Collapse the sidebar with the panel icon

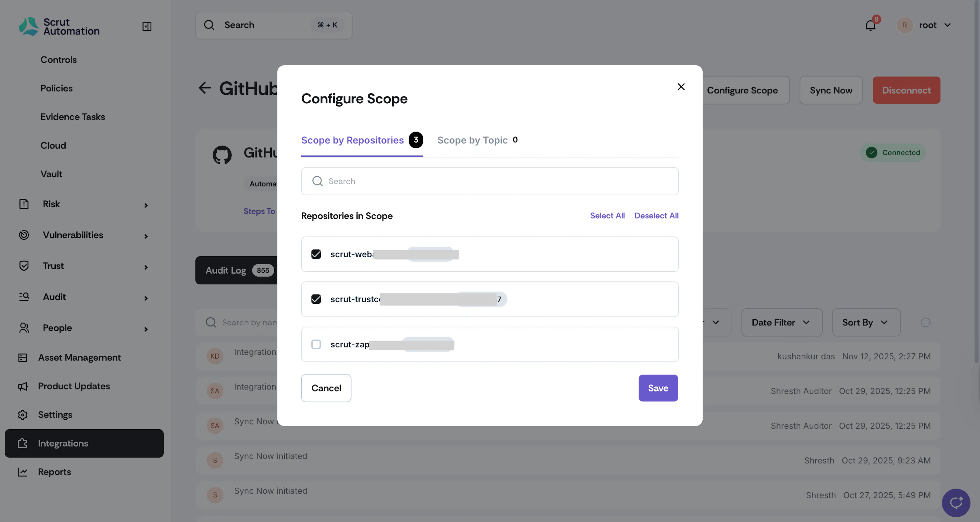(147, 26)
